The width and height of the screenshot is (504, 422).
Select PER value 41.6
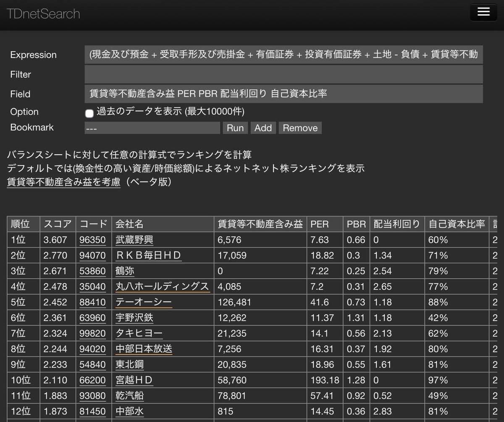[325, 302]
